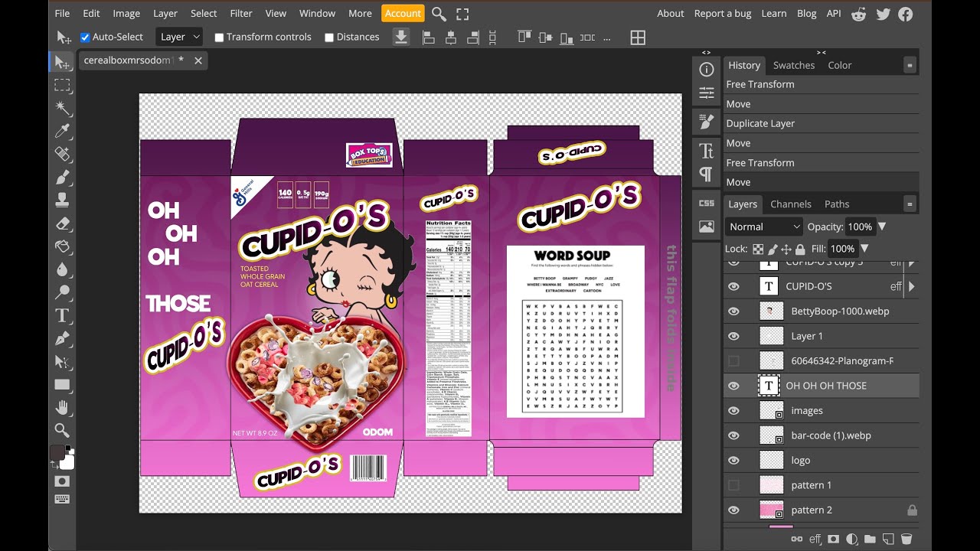The width and height of the screenshot is (980, 551).
Task: Open the Character side panel
Action: tap(706, 150)
